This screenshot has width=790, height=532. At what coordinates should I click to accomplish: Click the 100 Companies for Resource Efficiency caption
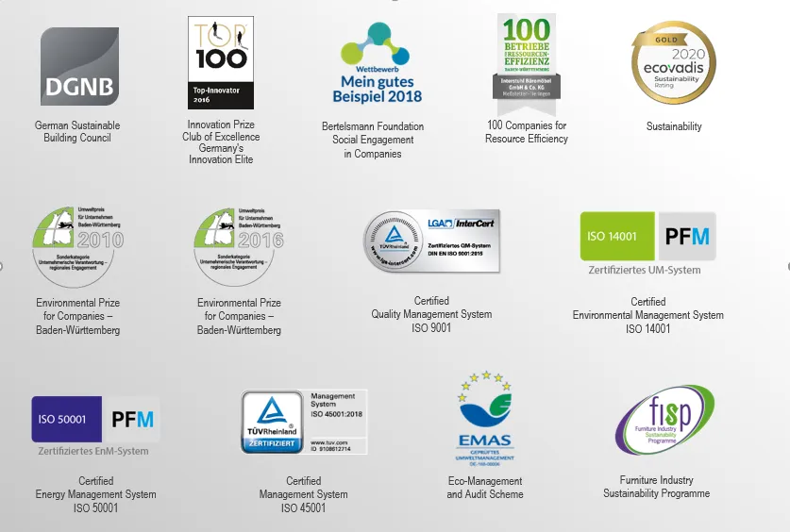527,132
